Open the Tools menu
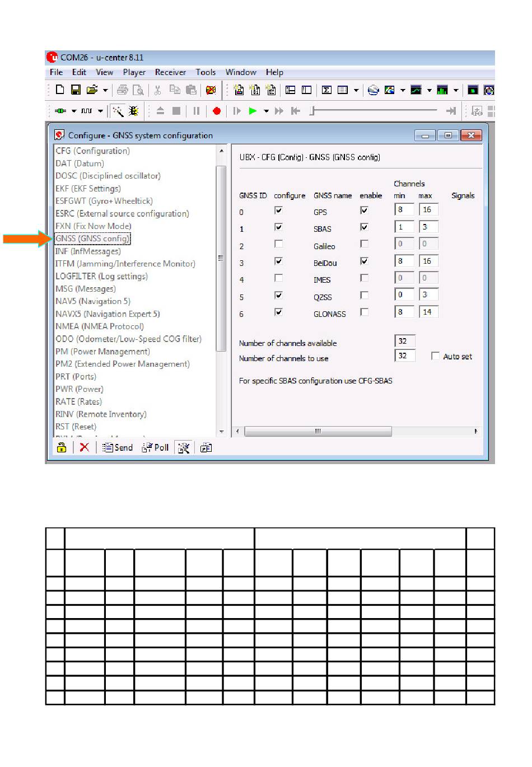This screenshot has height=767, width=532. pos(206,72)
